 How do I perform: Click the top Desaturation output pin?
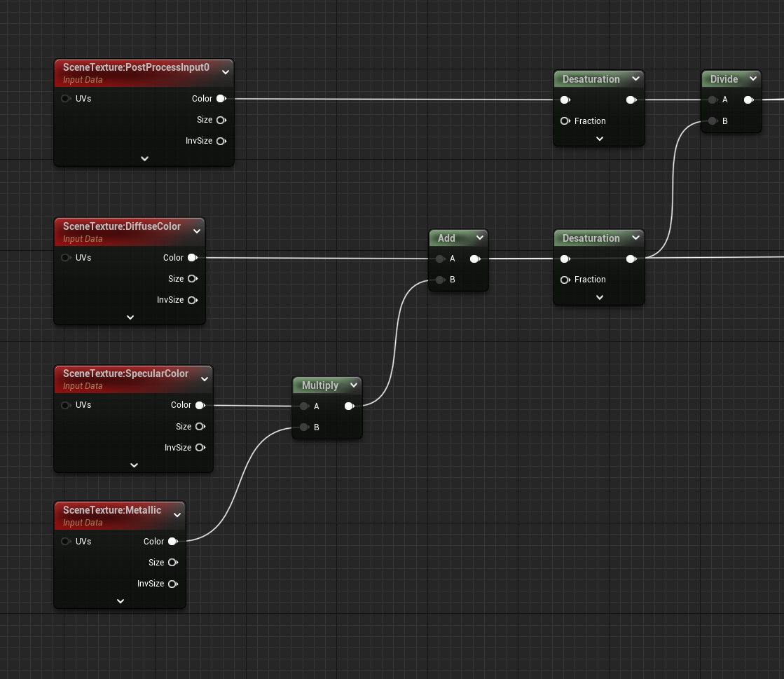point(631,100)
